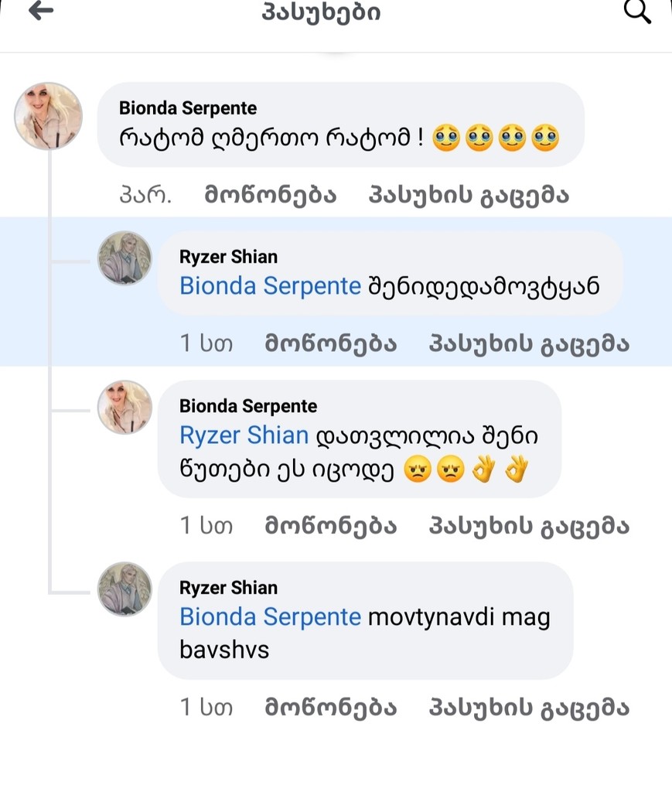Viewport: 672px width, 792px height.
Task: Click the blue Bionda Serpente mention before 'movtynavdi'
Action: 270,616
